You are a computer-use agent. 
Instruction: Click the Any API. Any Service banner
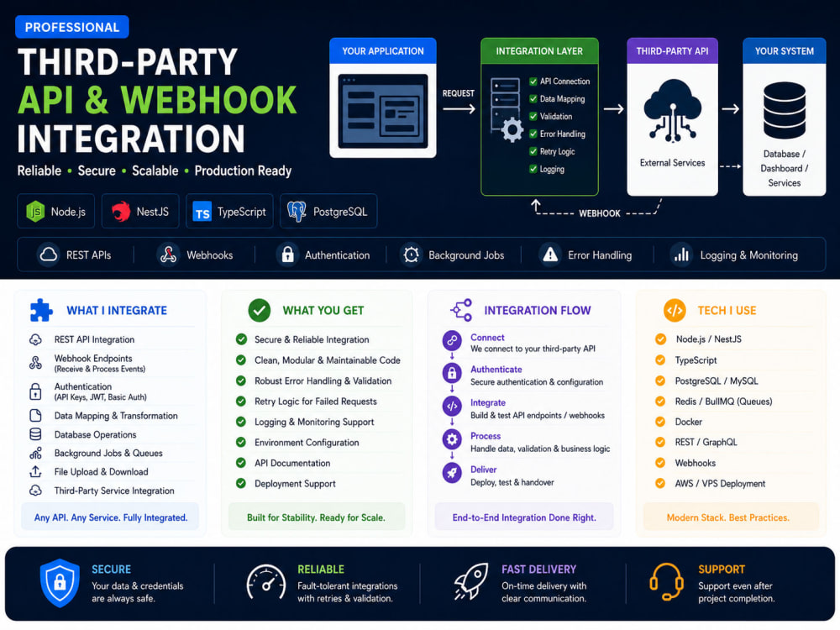coord(110,517)
